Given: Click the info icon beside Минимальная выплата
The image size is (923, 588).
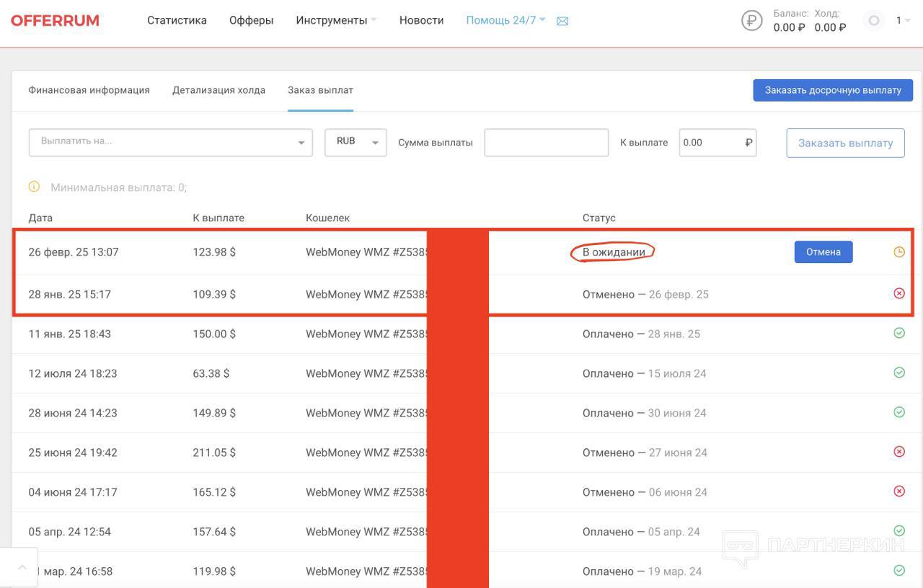Looking at the screenshot, I should (34, 187).
